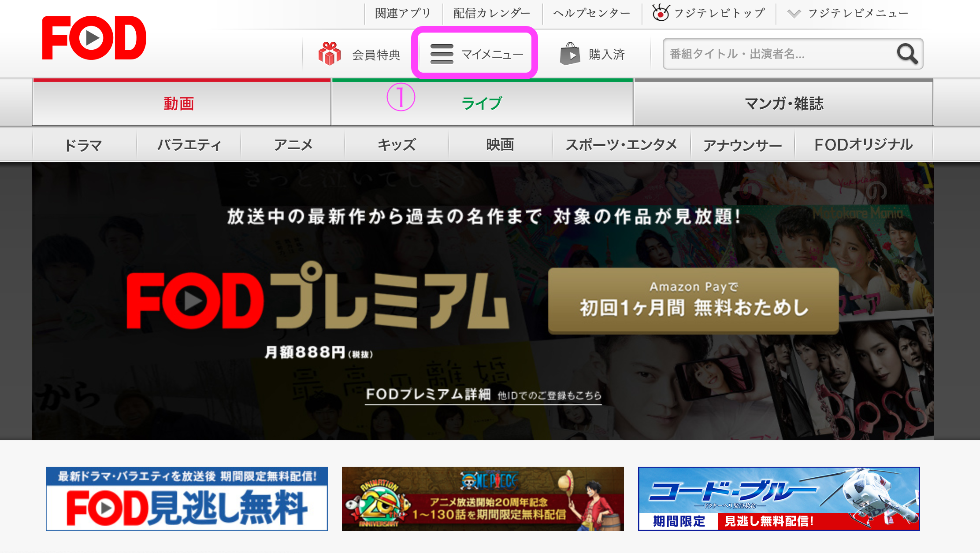Click the FOD logo

pyautogui.click(x=94, y=38)
